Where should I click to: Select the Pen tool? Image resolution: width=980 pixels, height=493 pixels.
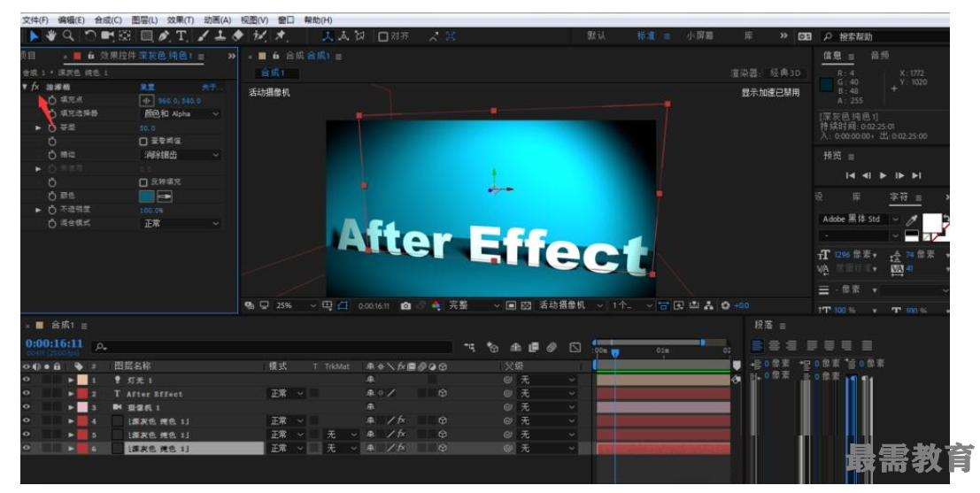pos(164,36)
